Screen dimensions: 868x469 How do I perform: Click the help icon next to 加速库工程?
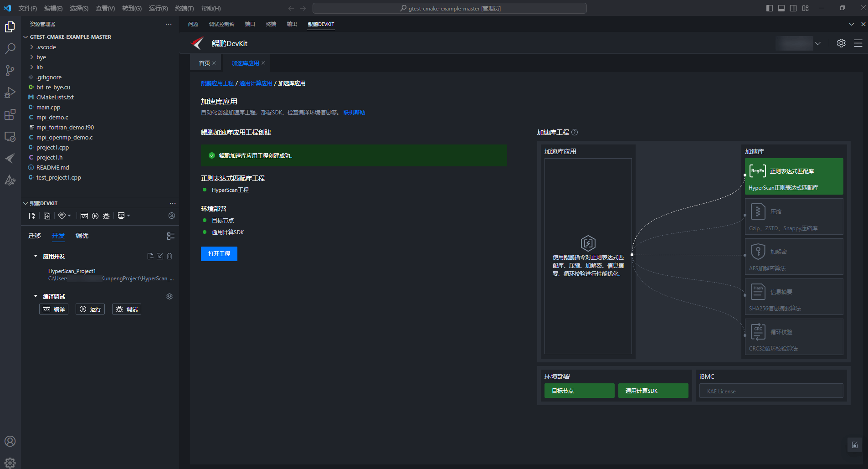coord(575,132)
